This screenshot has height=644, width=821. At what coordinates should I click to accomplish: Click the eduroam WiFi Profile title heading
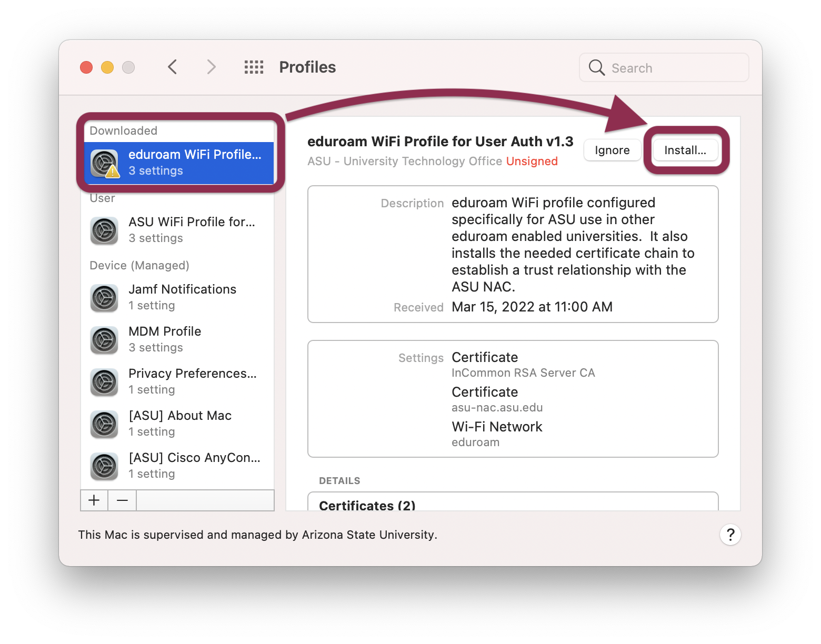click(x=440, y=142)
